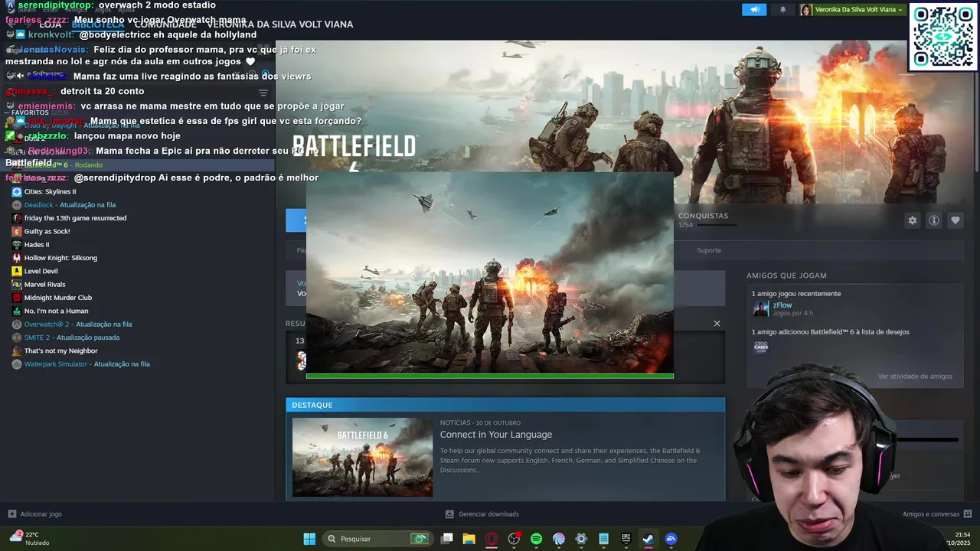Click the Battlefield 6 news thumbnail
The image size is (980, 551).
362,457
